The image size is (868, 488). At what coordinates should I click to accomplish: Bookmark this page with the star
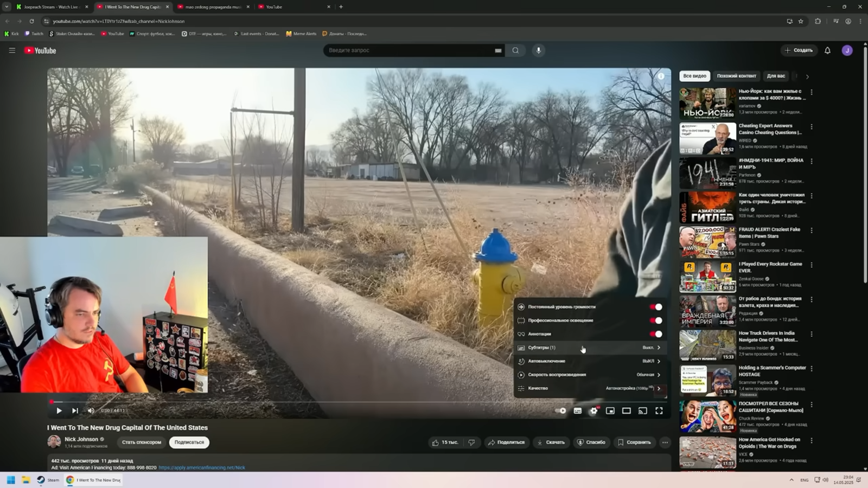coord(801,21)
